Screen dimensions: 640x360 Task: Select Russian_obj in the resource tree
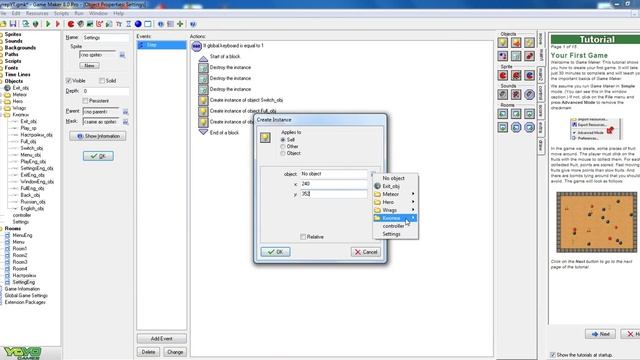33,202
